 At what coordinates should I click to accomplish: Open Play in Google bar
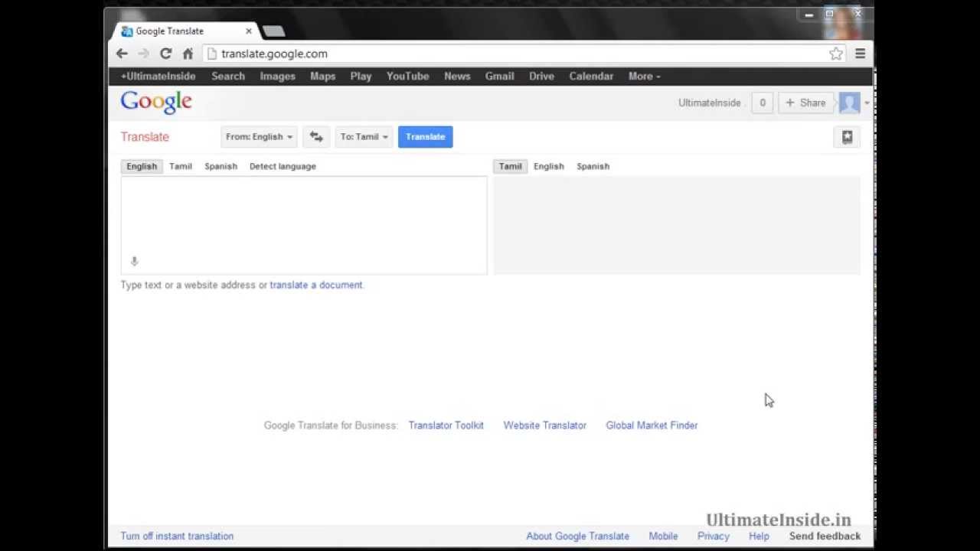361,77
